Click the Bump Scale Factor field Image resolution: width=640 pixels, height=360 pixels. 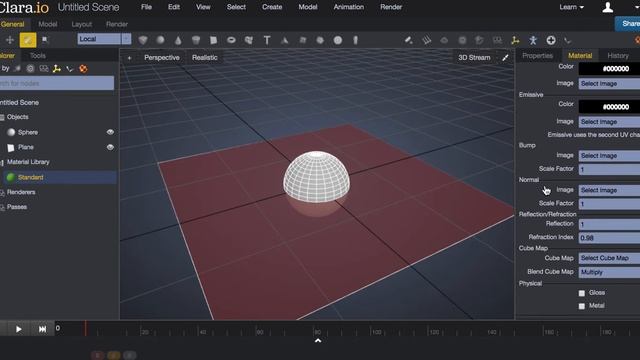[x=609, y=169]
